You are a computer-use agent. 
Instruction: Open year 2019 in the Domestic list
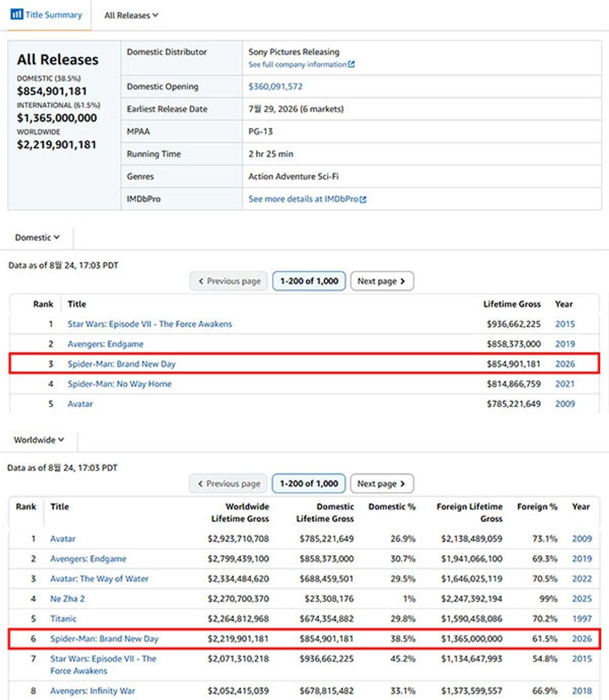pyautogui.click(x=565, y=344)
